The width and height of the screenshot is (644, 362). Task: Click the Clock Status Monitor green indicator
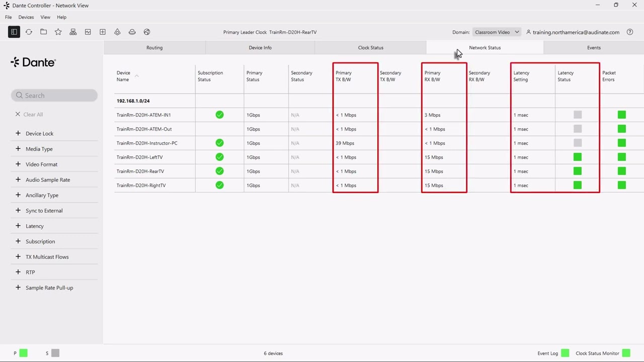pyautogui.click(x=626, y=353)
